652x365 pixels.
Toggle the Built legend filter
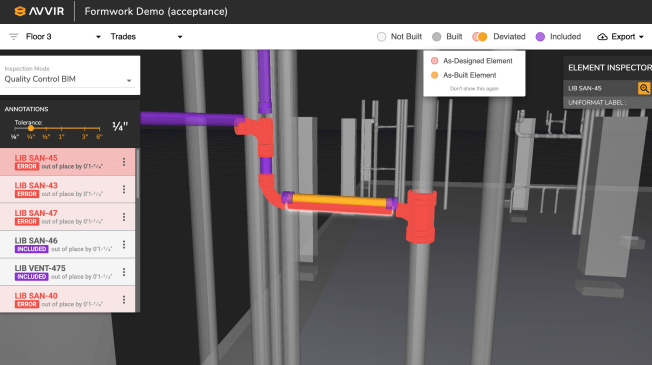point(447,37)
